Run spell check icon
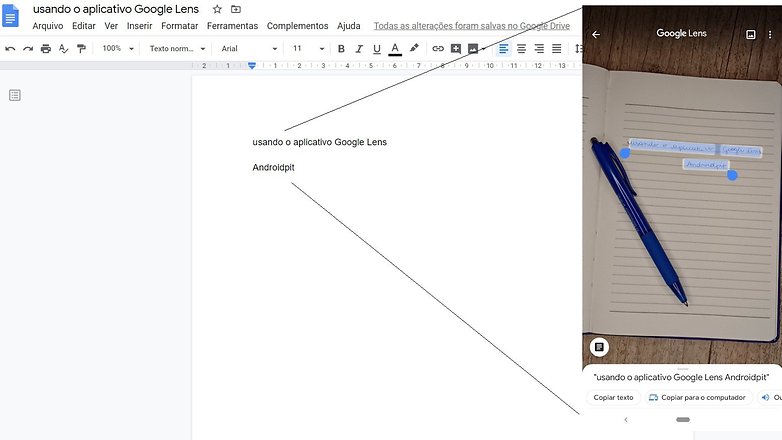 (x=63, y=48)
